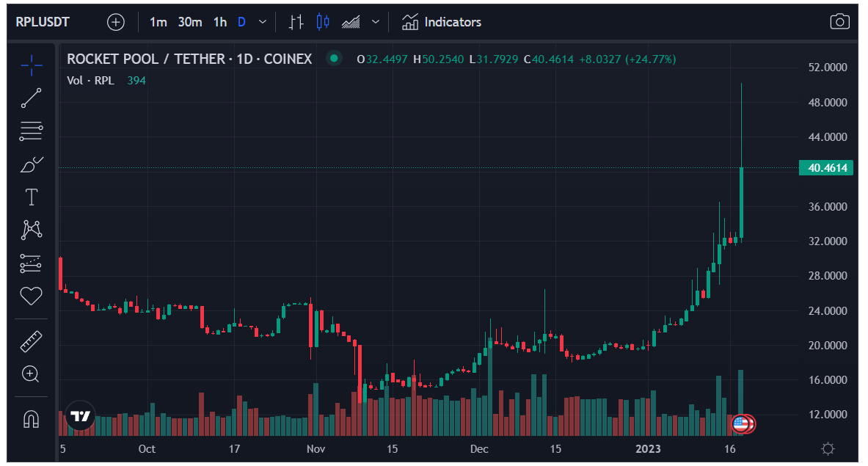
Task: Click the Rocket Pool / Tether chart title
Action: (x=189, y=59)
